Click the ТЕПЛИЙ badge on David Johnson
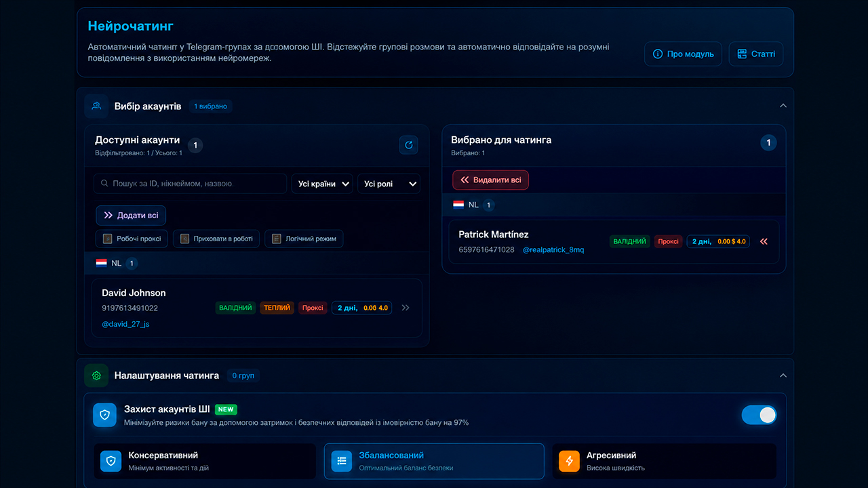868x488 pixels. [277, 308]
